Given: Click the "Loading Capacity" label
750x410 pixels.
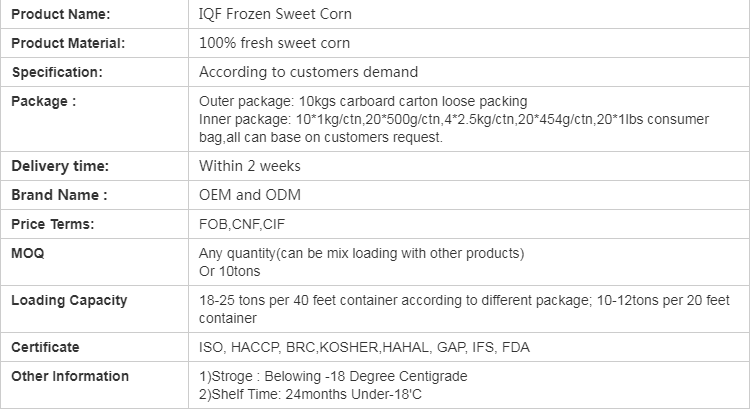Looking at the screenshot, I should pyautogui.click(x=69, y=300).
